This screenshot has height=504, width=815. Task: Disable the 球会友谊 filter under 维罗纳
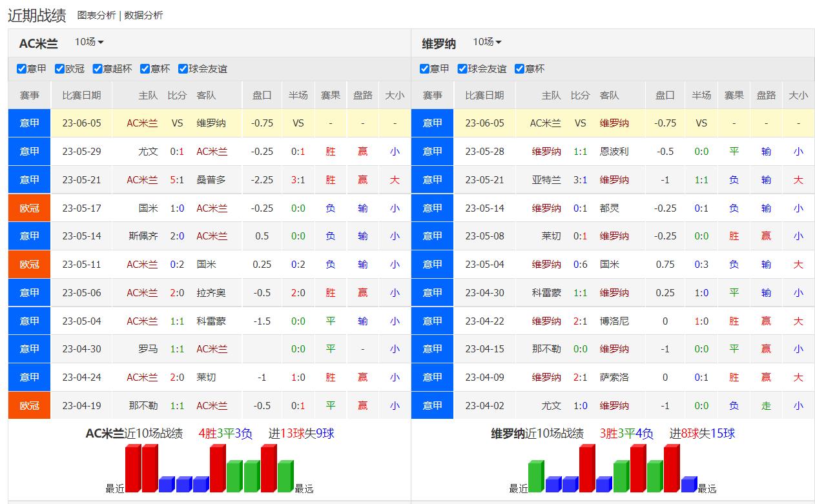click(x=461, y=68)
